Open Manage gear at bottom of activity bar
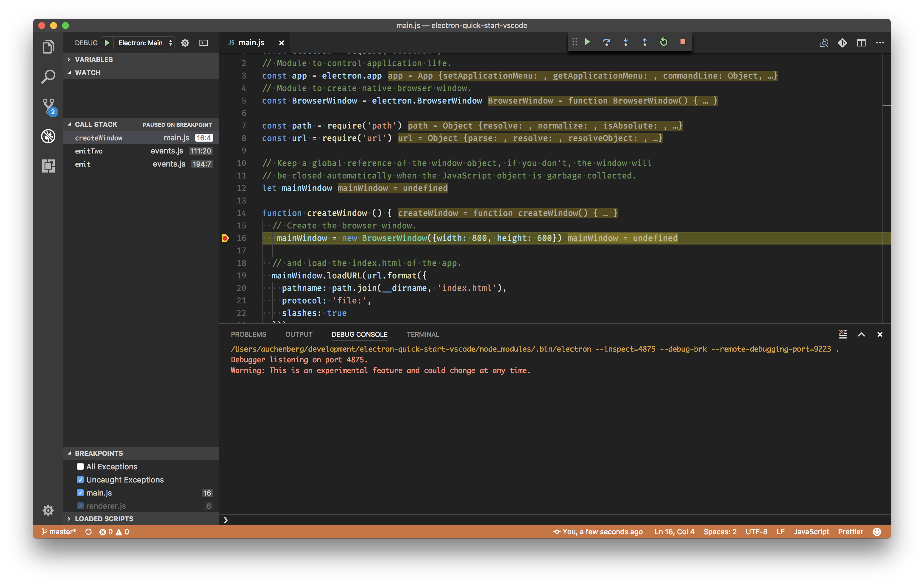924x586 pixels. click(48, 510)
